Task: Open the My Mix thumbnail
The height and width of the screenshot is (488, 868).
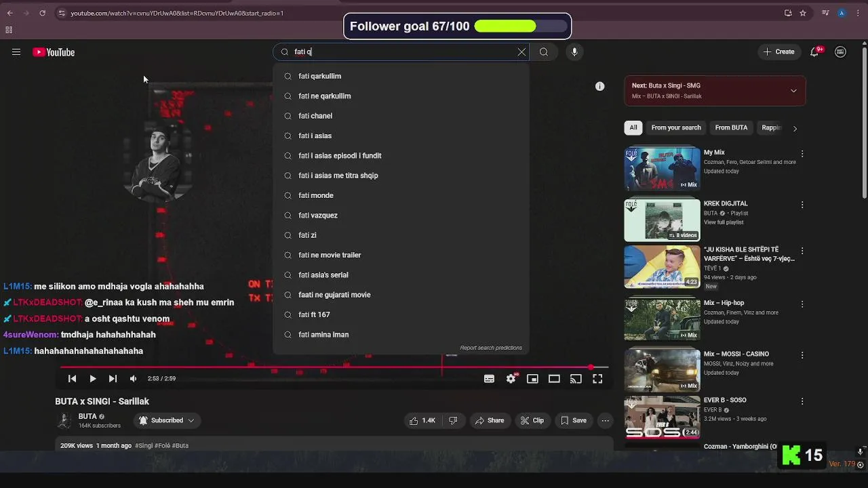Action: click(662, 169)
